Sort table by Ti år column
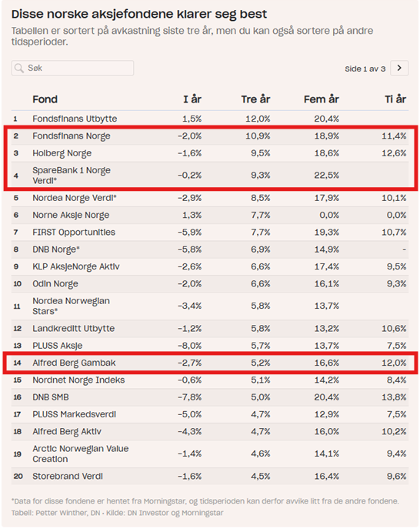The image size is (420, 529). [x=395, y=99]
